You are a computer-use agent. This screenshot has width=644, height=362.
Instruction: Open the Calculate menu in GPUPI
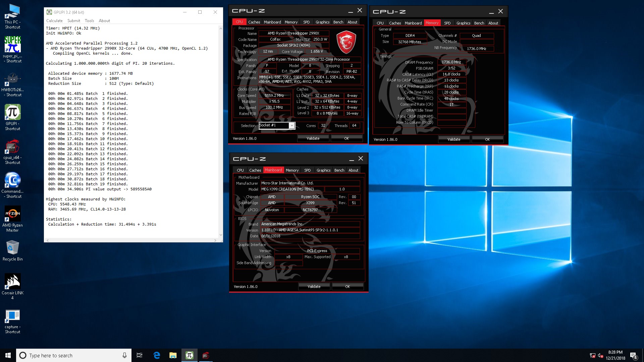[x=54, y=21]
